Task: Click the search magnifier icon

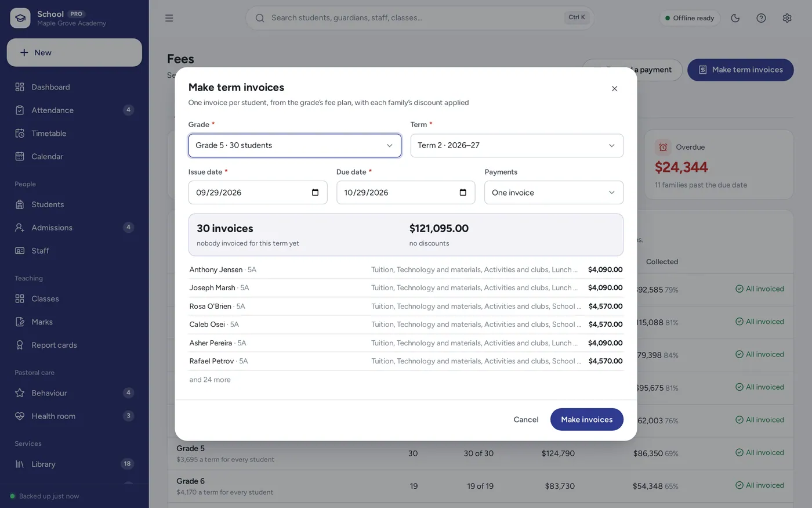Action: 260,18
